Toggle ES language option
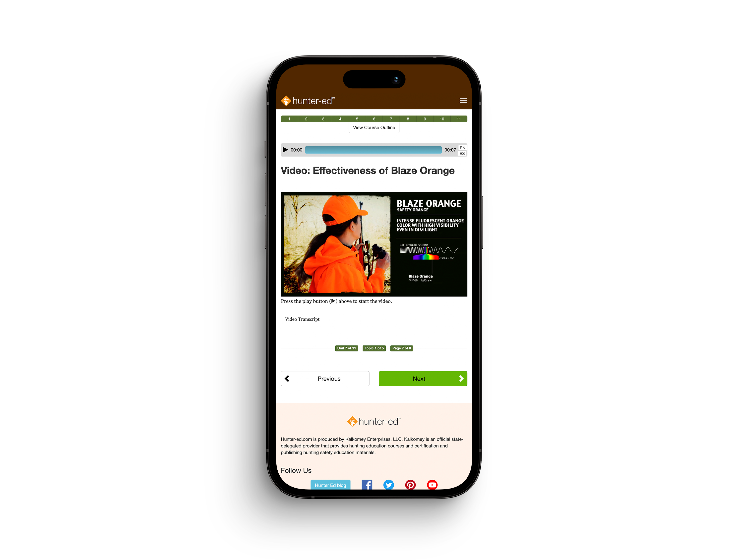Image resolution: width=747 pixels, height=560 pixels. 463,154
